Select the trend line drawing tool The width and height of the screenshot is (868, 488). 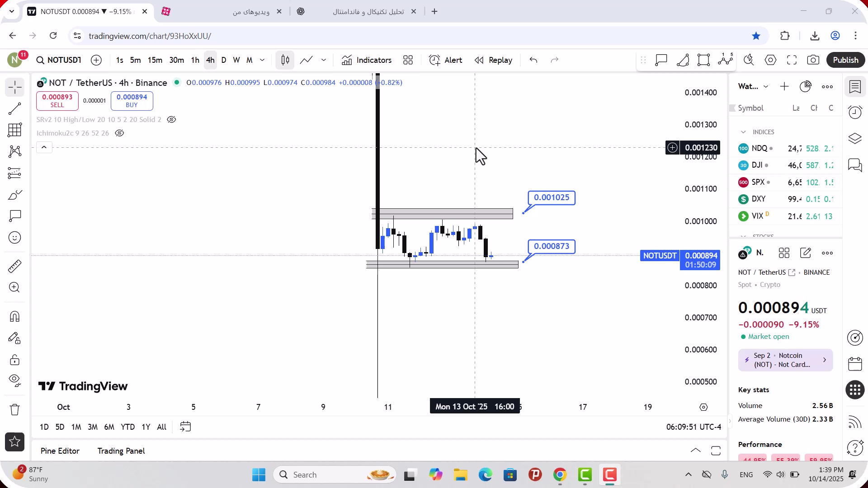(x=15, y=109)
